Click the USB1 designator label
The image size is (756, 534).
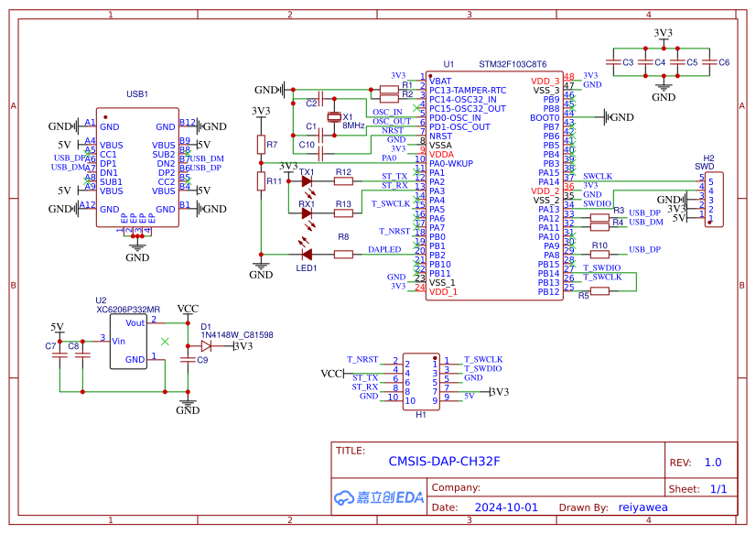click(x=137, y=94)
